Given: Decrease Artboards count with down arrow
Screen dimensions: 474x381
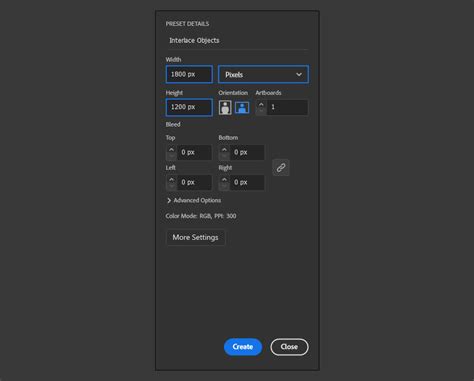Looking at the screenshot, I should point(261,111).
